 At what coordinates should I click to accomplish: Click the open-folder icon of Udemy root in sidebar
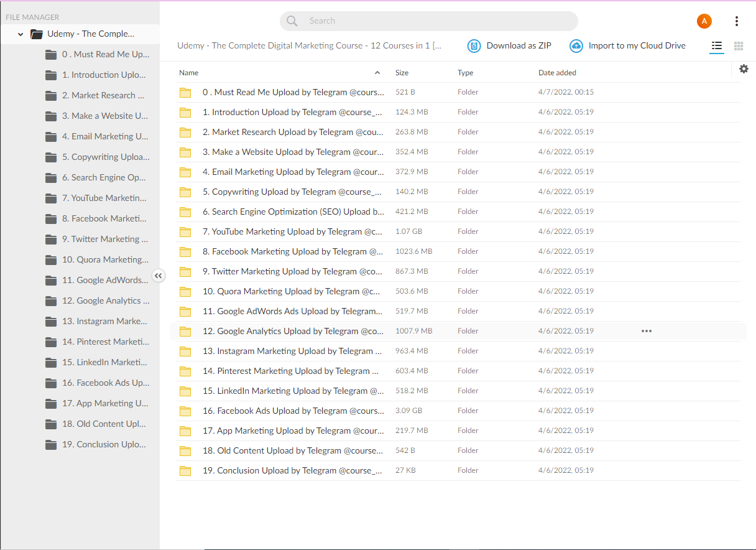coord(37,34)
